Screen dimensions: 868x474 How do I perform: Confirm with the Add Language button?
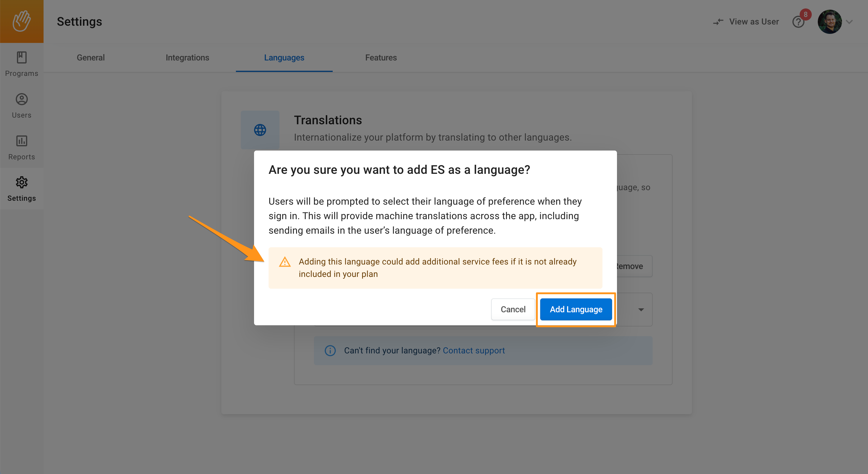(x=576, y=309)
